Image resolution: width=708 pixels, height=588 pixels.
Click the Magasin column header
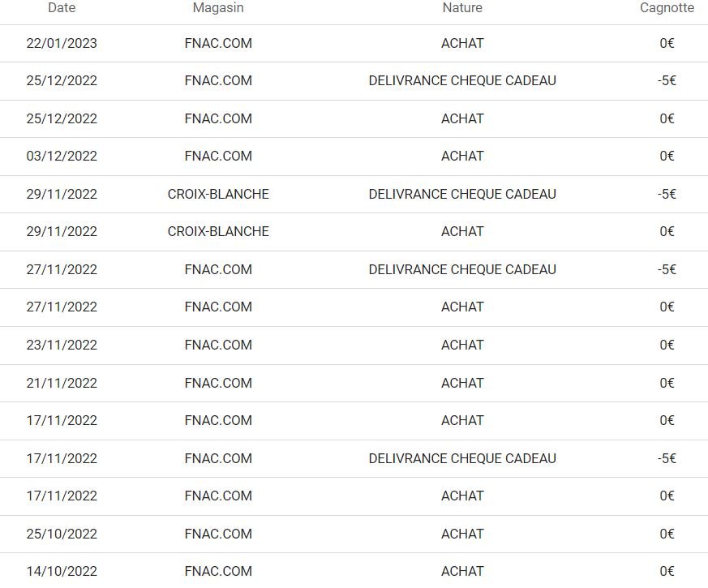coord(218,8)
